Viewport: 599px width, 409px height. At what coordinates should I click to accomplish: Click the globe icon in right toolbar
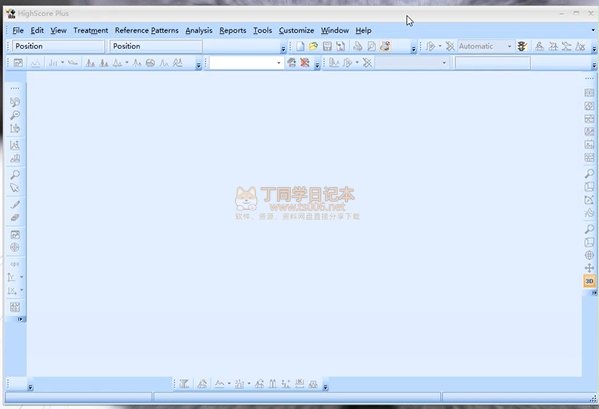tap(589, 255)
